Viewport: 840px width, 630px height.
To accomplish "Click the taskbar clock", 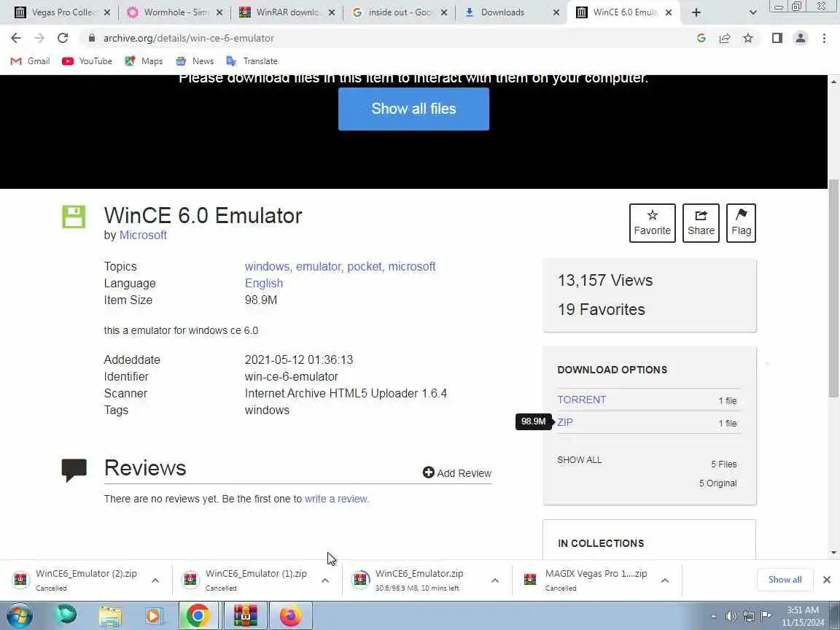I will [x=803, y=616].
